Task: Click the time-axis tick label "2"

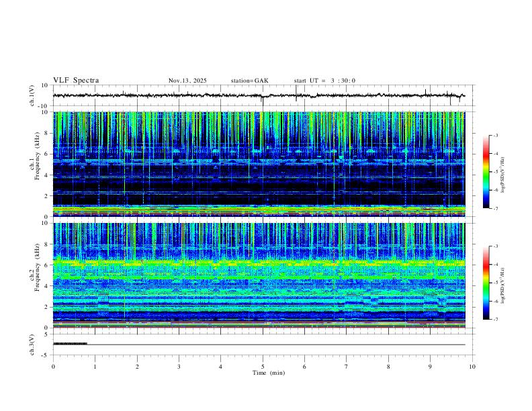Action: point(137,367)
